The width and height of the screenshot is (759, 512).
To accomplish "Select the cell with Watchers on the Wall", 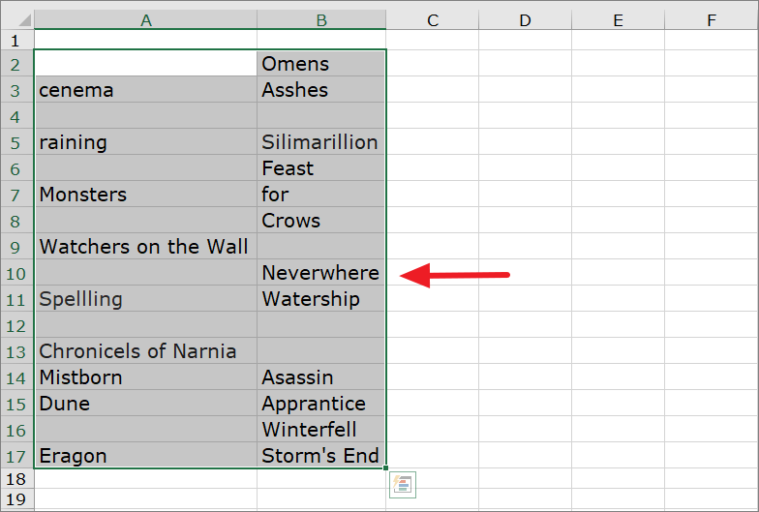I will point(146,247).
